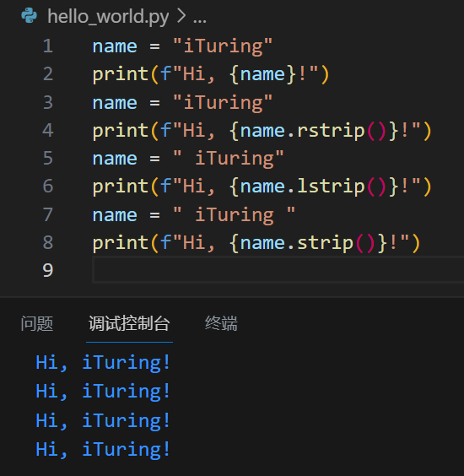Click line number 1 in gutter
Image resolution: width=464 pixels, height=476 pixels.
click(x=48, y=46)
